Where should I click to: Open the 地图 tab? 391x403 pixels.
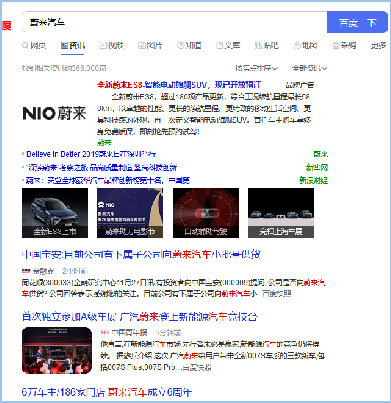305,45
